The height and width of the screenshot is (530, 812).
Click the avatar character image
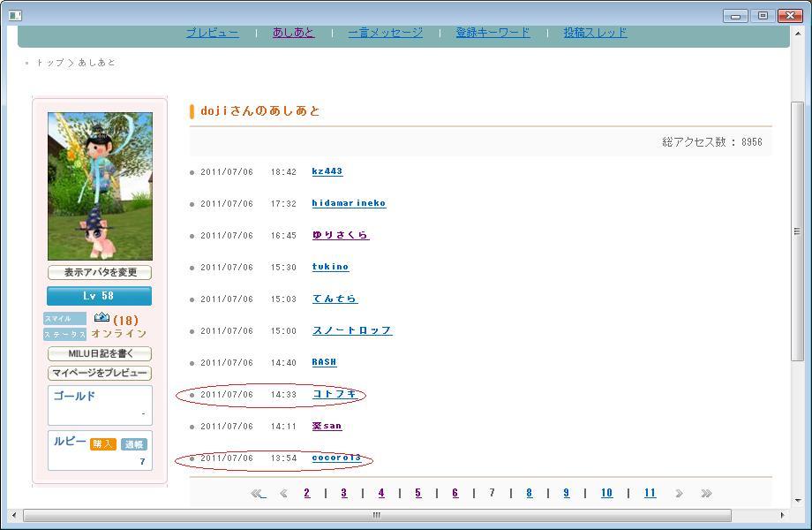100,185
